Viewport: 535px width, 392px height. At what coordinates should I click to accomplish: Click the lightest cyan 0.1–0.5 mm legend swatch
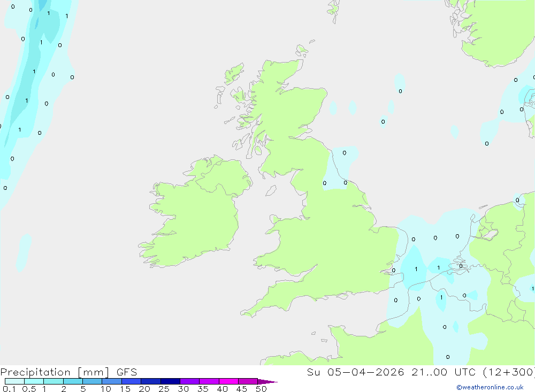click(14, 381)
